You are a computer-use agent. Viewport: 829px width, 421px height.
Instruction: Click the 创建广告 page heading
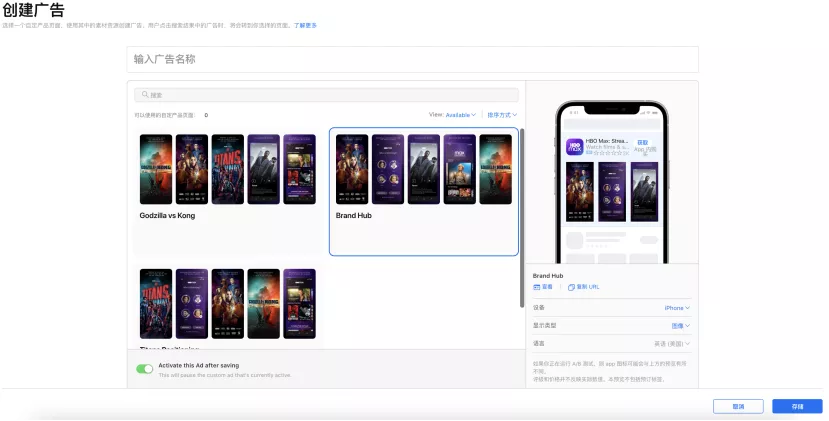click(33, 10)
